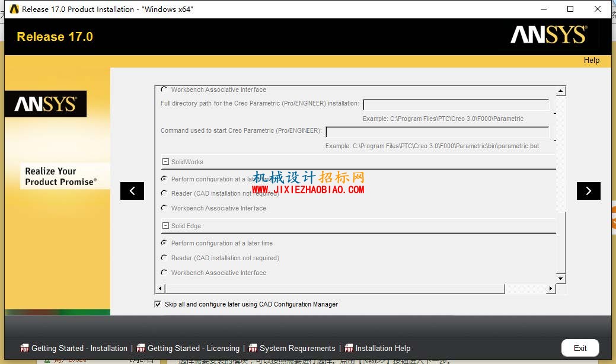The image size is (616, 364).
Task: Focus the Creo Parametric start command field
Action: click(438, 132)
